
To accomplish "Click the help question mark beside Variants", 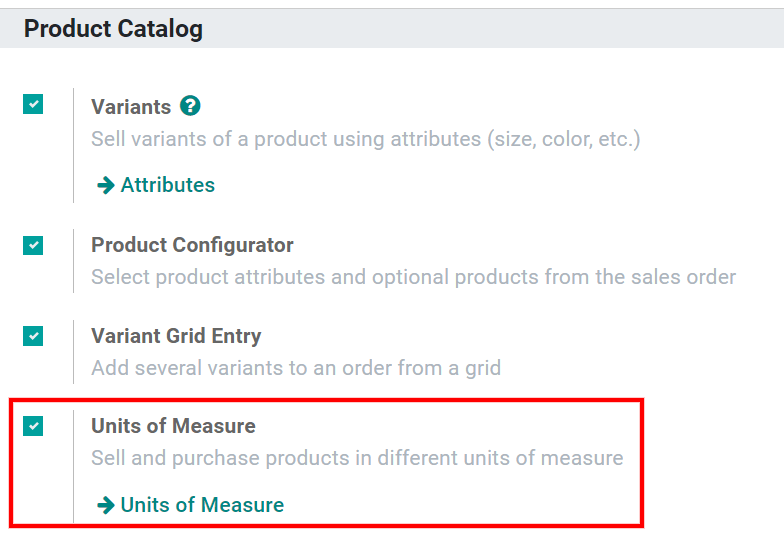I will [190, 106].
